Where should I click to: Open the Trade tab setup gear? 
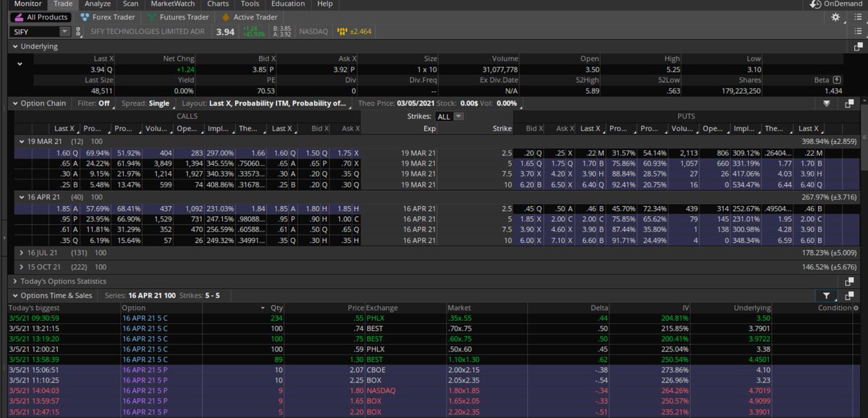(x=836, y=17)
